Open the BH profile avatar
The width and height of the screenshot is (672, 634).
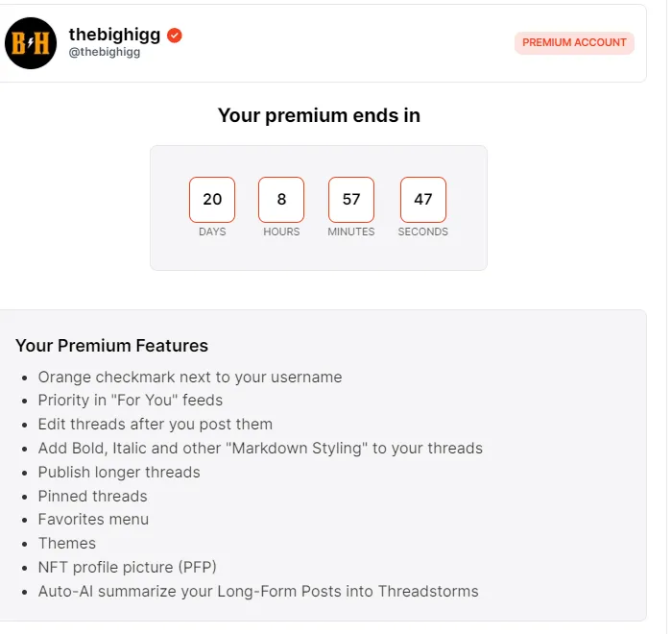pyautogui.click(x=31, y=43)
